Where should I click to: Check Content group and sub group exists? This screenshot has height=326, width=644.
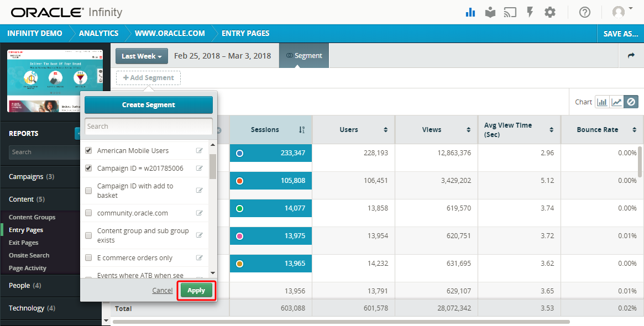pyautogui.click(x=88, y=235)
